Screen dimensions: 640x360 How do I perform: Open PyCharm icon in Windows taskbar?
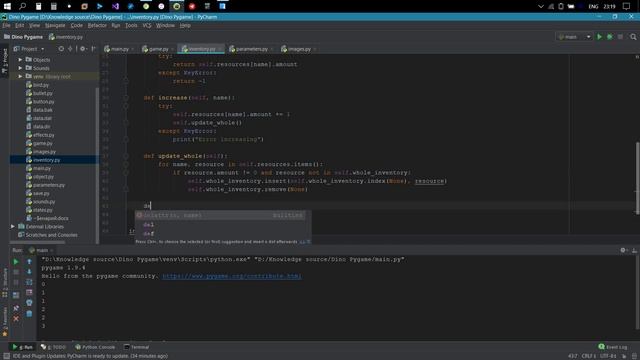point(176,6)
